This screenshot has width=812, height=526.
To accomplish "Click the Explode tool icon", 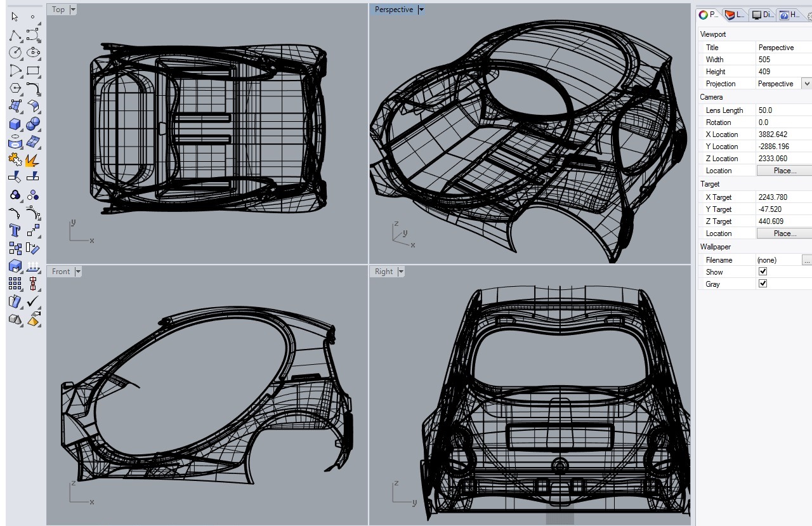I will pos(34,160).
